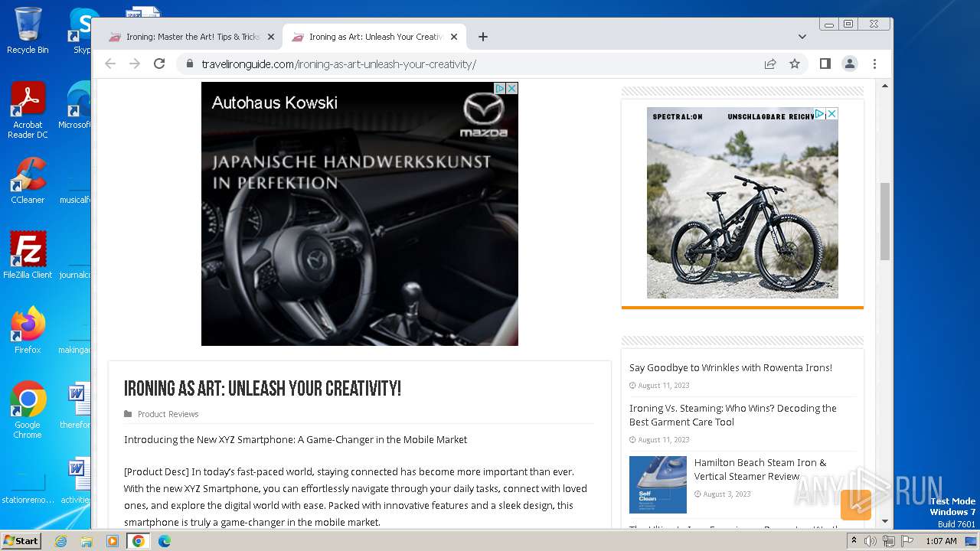Click 'Introducing the New XYZ Smartphone' paragraph
980x551 pixels.
coord(296,439)
